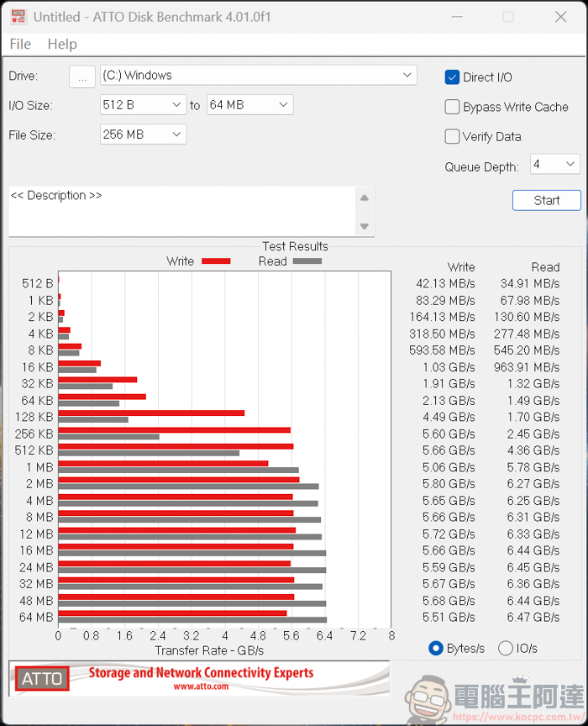Open the Help menu
Image resolution: width=588 pixels, height=726 pixels.
[x=62, y=45]
